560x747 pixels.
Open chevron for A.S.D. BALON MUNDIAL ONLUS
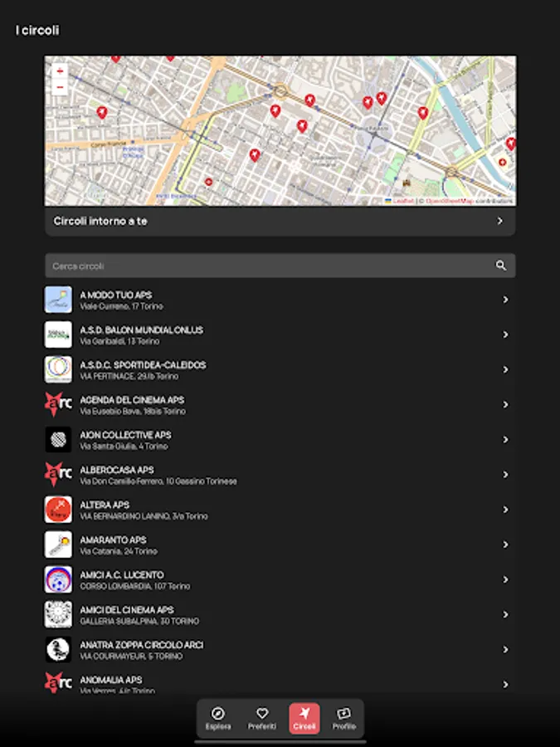coord(505,334)
